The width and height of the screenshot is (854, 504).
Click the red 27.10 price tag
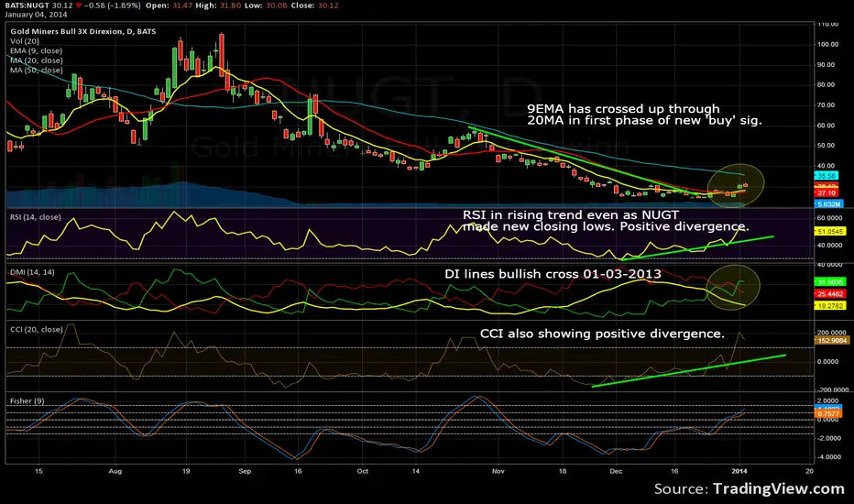click(x=827, y=193)
